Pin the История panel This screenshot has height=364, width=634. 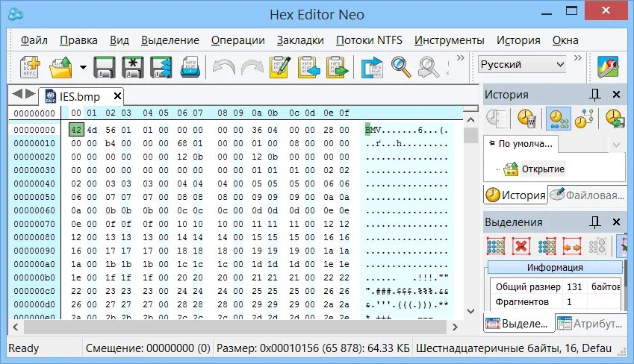594,95
